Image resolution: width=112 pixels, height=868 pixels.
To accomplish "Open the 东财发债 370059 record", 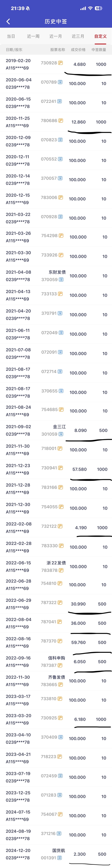I will (56, 276).
